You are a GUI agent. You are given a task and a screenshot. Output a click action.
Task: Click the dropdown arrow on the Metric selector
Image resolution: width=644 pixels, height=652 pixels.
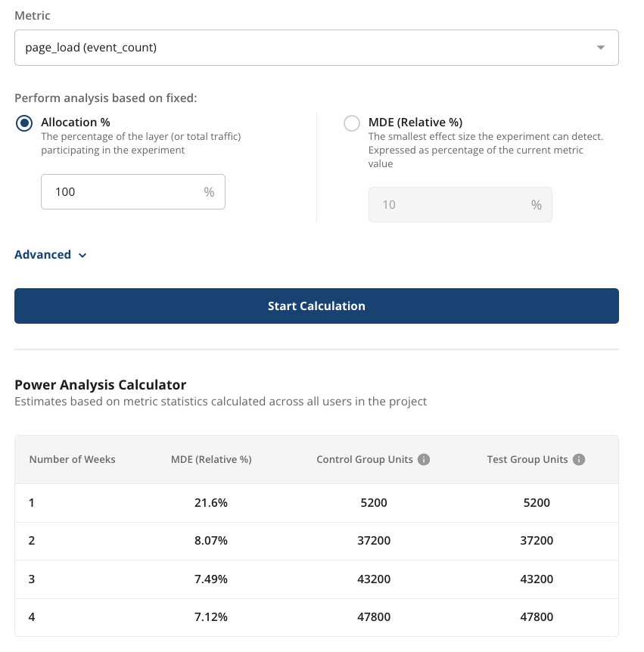click(602, 47)
